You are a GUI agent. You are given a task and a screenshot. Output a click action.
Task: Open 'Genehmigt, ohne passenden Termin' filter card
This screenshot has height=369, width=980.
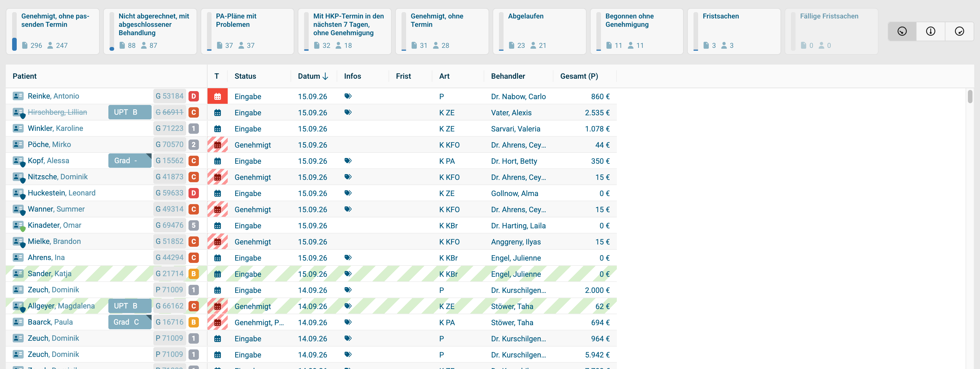(52, 31)
